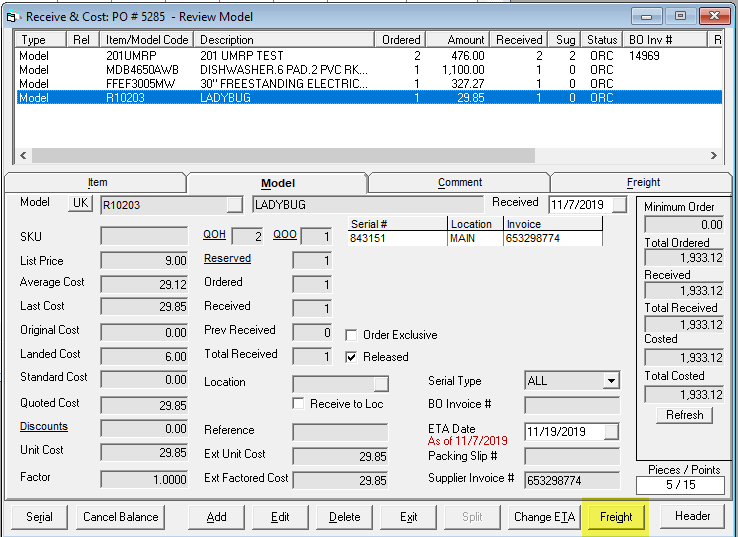Click the MAIN location cell

475,238
